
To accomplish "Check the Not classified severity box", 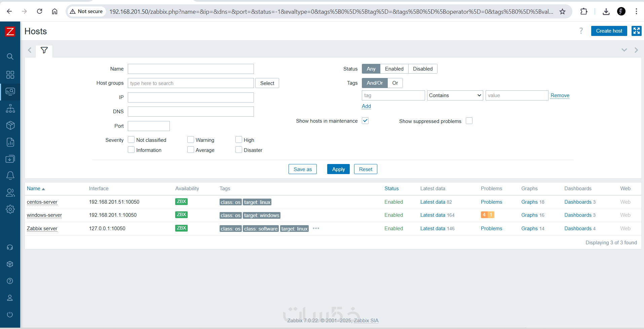I will [x=131, y=139].
